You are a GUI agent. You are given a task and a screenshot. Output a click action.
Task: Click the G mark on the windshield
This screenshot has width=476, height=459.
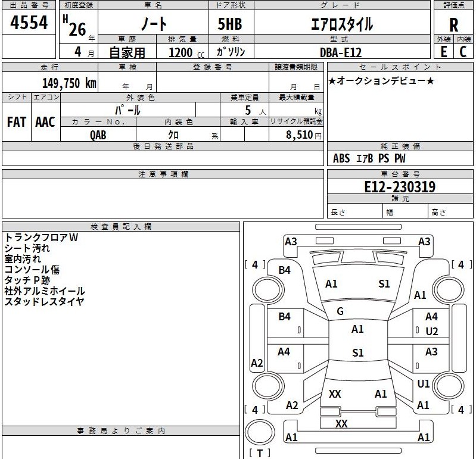[x=340, y=311]
